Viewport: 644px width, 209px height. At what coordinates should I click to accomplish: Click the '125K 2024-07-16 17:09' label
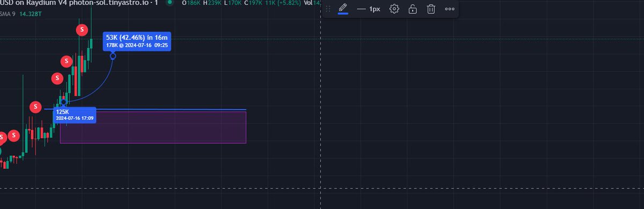[75, 115]
